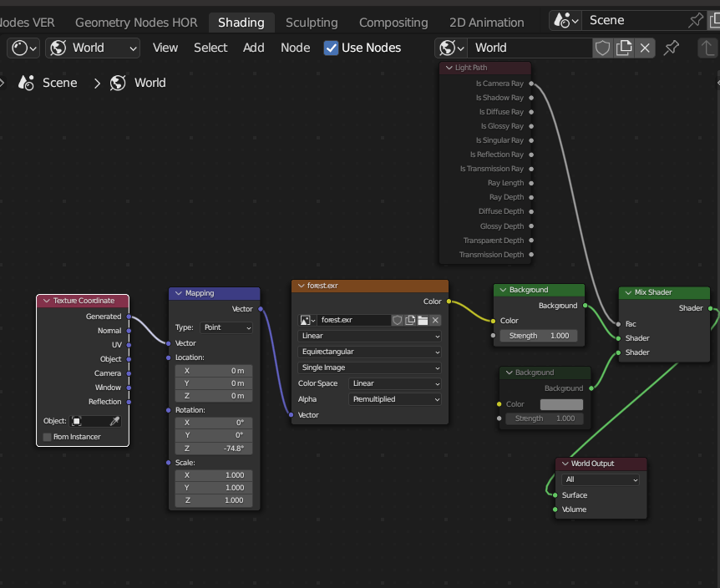
Task: Toggle fake user shield on forest.exr image
Action: 398,320
